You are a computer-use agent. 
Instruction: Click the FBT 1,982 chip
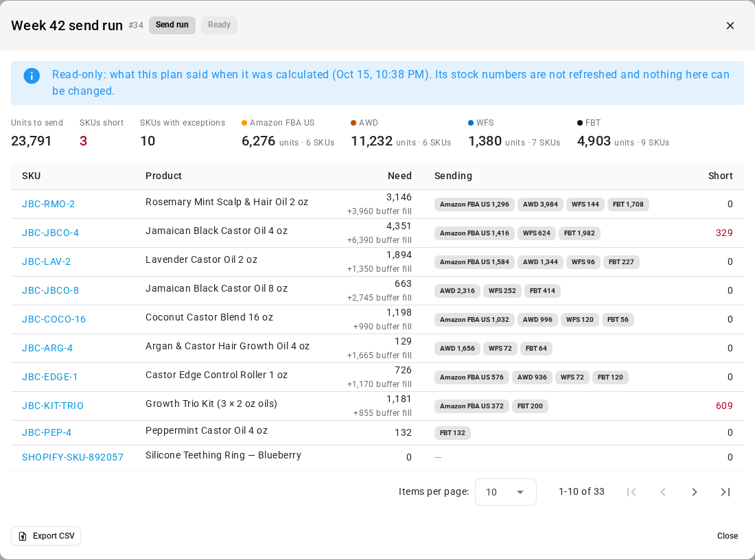(x=579, y=233)
